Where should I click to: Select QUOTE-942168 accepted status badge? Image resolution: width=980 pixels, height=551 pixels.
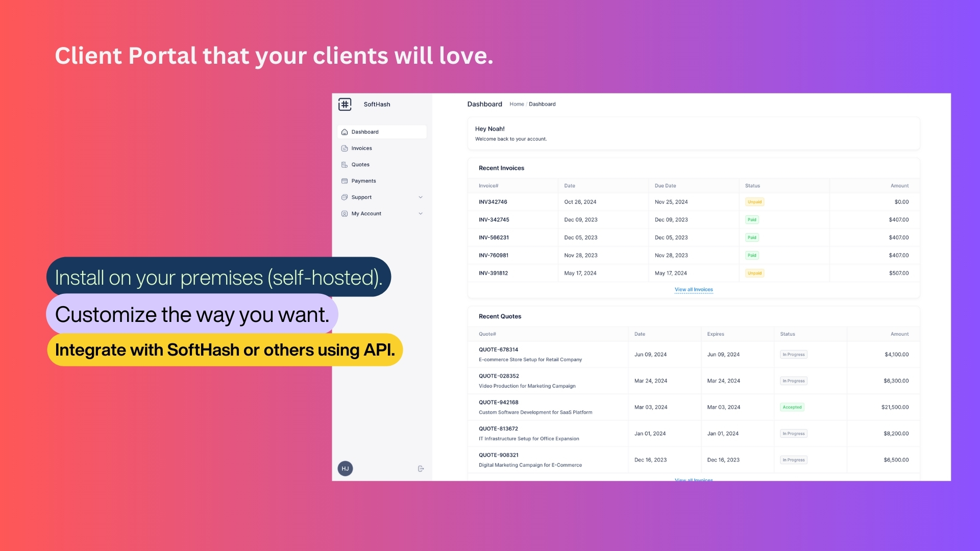(x=792, y=407)
